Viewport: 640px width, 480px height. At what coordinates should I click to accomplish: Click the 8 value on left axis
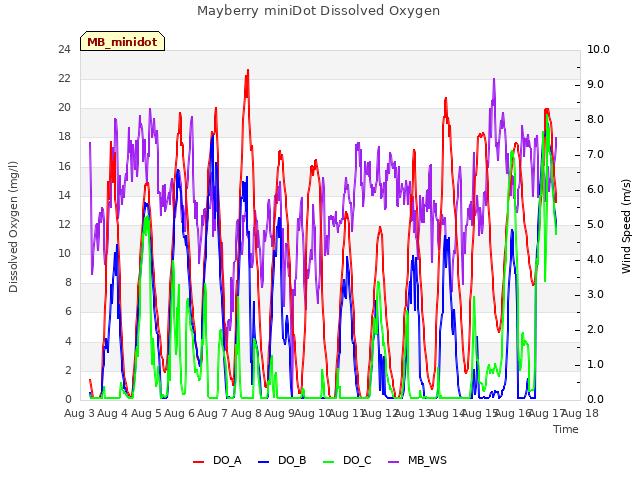[x=68, y=282]
